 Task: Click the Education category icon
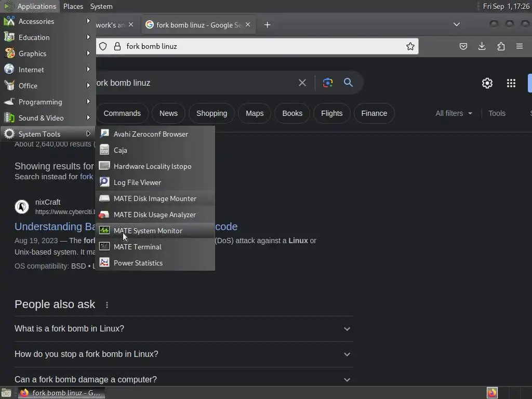[x=9, y=37]
